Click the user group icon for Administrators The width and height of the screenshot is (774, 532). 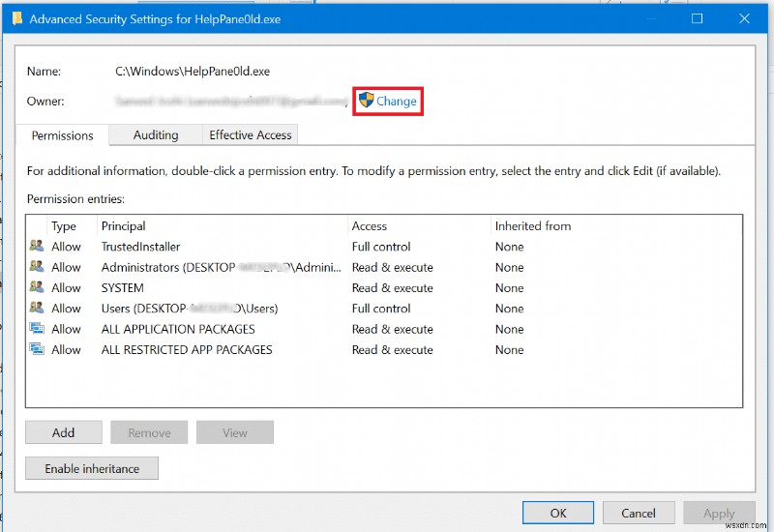point(37,266)
